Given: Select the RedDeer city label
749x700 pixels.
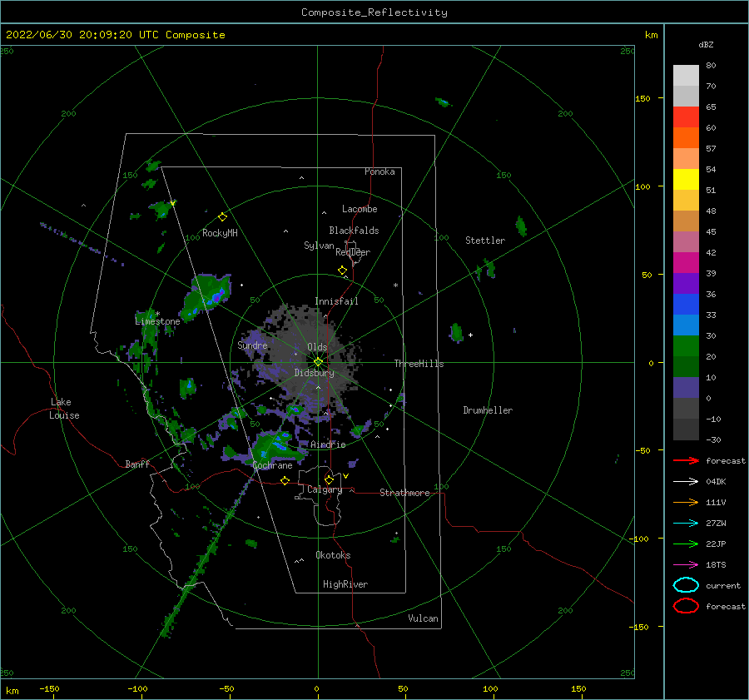Looking at the screenshot, I should coord(353,252).
